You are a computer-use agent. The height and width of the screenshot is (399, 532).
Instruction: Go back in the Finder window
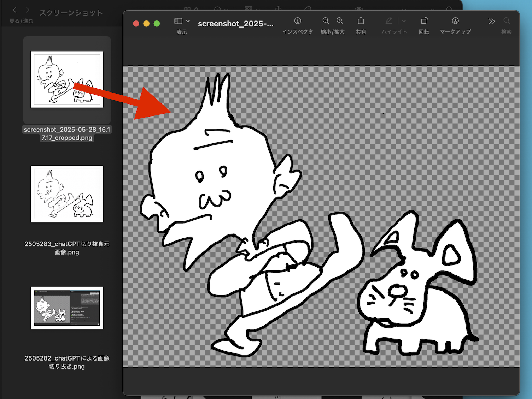click(14, 10)
